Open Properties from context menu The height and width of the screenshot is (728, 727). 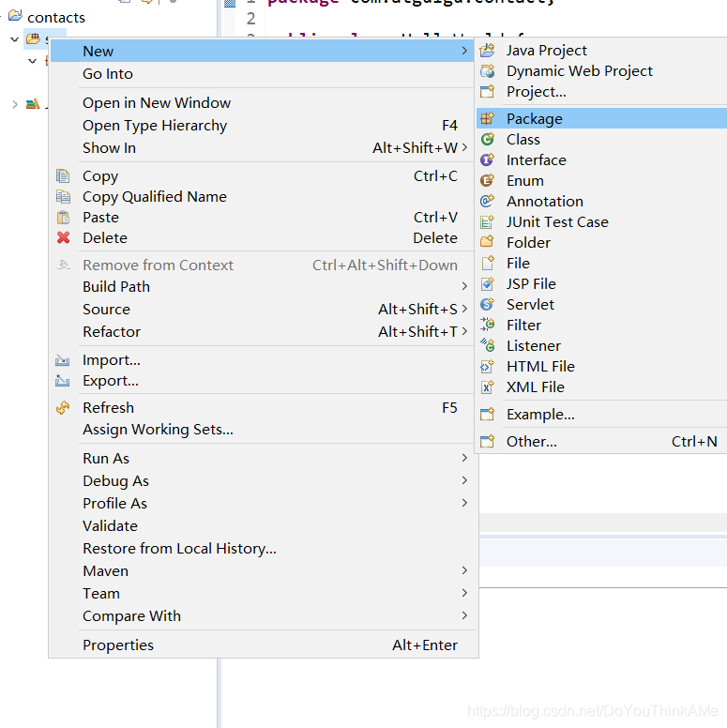pyautogui.click(x=264, y=645)
